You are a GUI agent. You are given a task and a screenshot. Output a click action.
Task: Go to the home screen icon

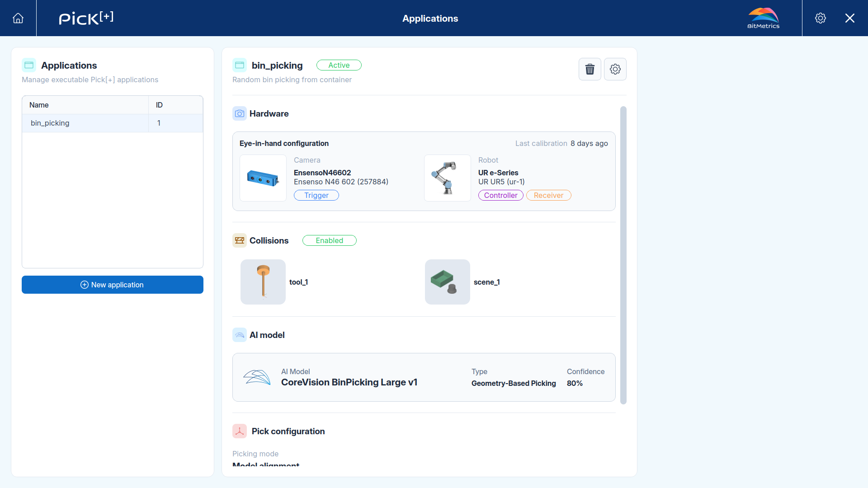coord(18,18)
